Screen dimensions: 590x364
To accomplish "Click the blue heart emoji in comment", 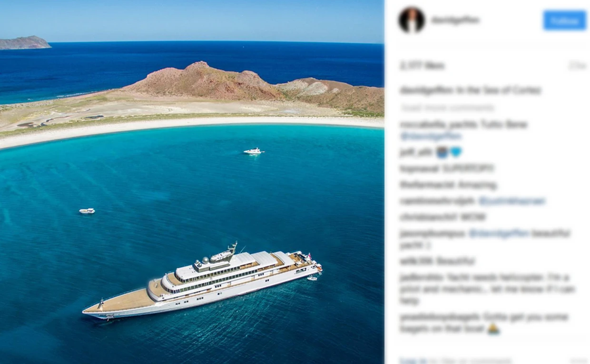I will [456, 152].
